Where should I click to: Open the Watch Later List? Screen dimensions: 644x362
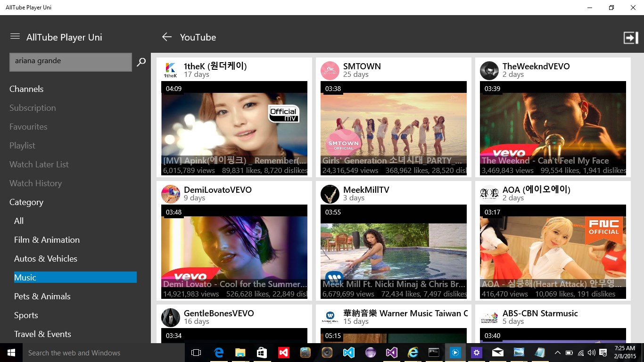click(39, 165)
